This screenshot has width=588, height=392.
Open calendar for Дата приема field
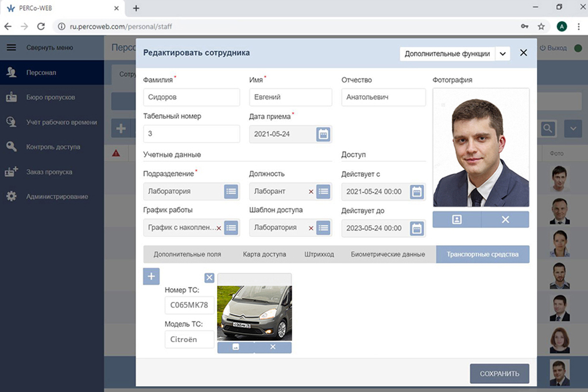coord(323,134)
